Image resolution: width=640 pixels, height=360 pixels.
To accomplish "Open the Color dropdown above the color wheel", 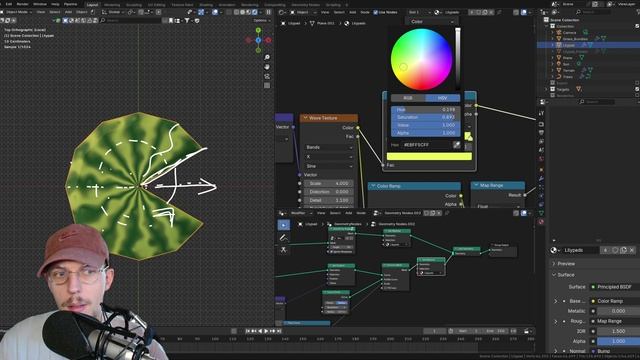I will 431,21.
